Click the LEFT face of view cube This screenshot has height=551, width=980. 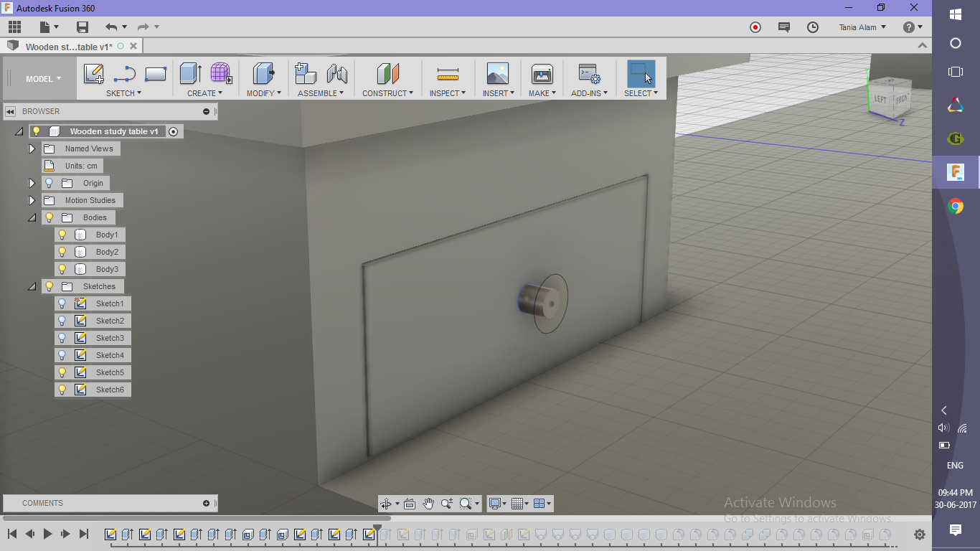[880, 99]
